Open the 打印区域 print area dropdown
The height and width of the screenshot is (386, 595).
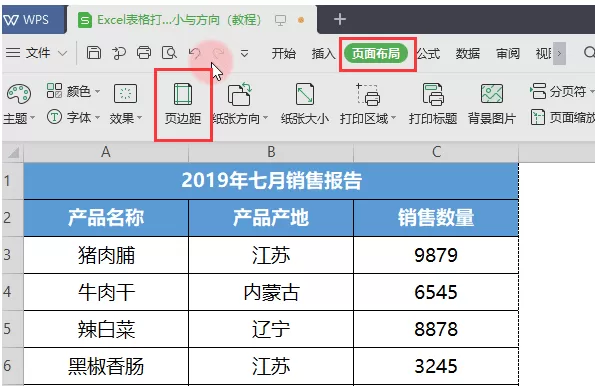pyautogui.click(x=368, y=104)
